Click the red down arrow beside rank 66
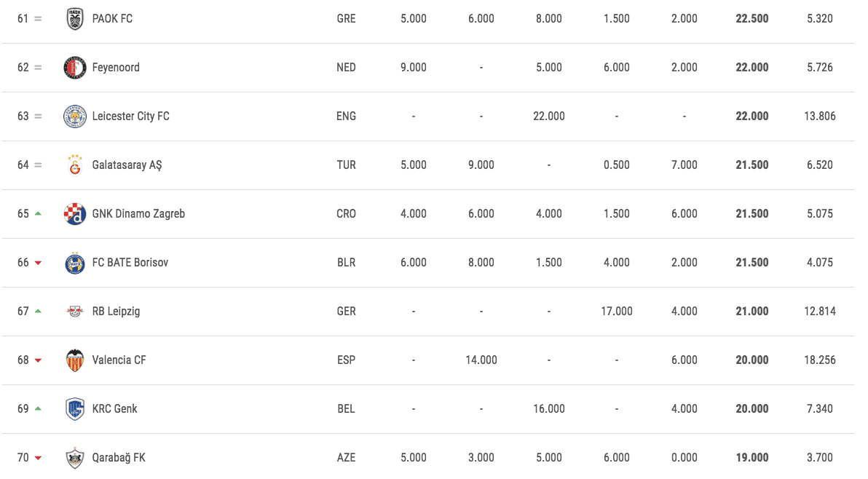This screenshot has width=868, height=479. [x=38, y=263]
